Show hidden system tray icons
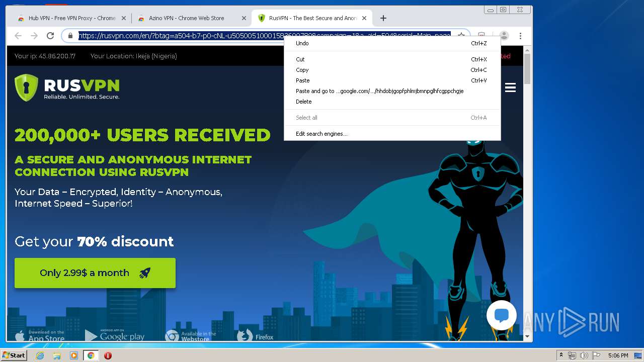The image size is (644, 362). point(561,355)
